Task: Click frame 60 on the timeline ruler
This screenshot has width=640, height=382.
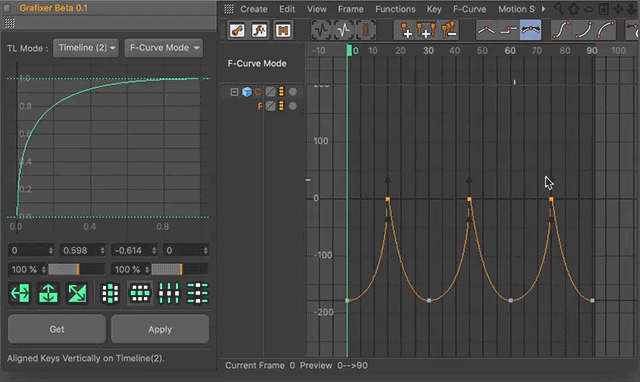Action: 510,51
